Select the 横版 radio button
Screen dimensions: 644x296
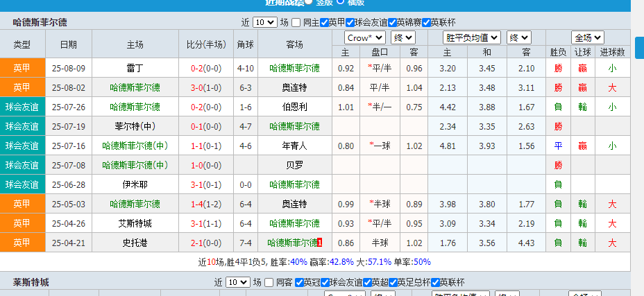click(341, 2)
